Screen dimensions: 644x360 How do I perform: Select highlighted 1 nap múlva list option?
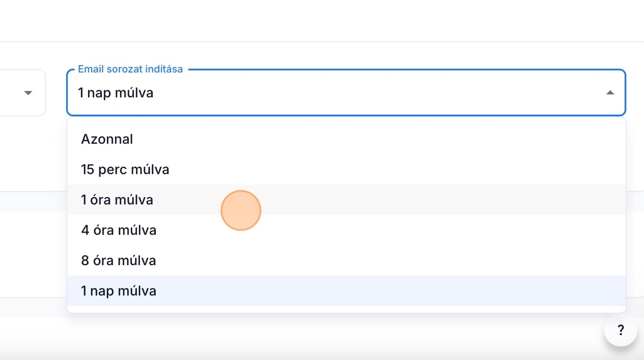coord(118,291)
